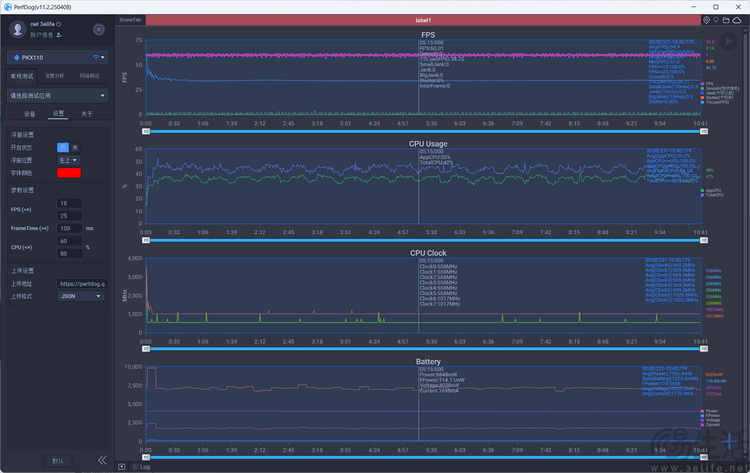Click the 常规测试 mode button
The image size is (750, 473).
[x=22, y=76]
